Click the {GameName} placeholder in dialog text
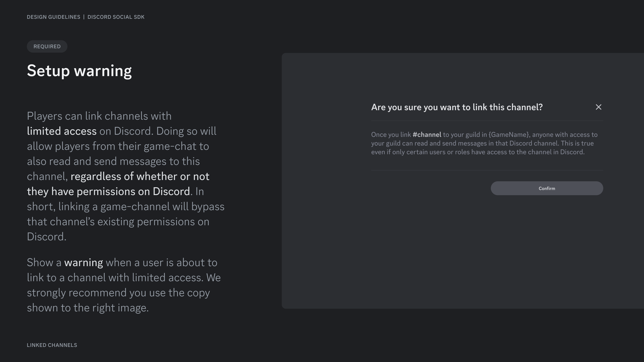Image resolution: width=644 pixels, height=362 pixels. pos(509,135)
